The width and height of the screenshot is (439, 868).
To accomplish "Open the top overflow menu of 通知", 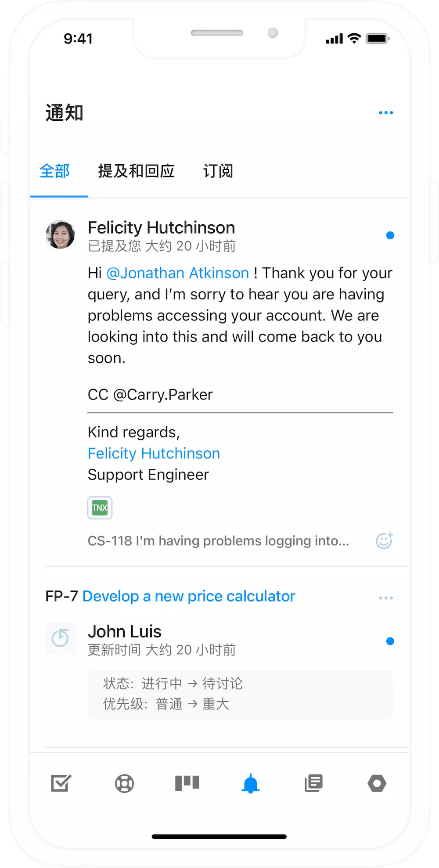I will click(386, 112).
